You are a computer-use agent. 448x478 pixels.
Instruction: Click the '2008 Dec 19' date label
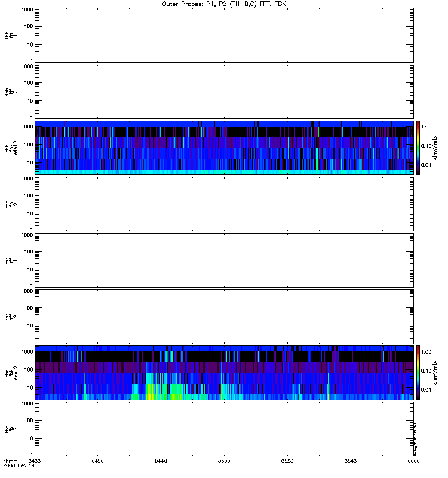coord(19,465)
